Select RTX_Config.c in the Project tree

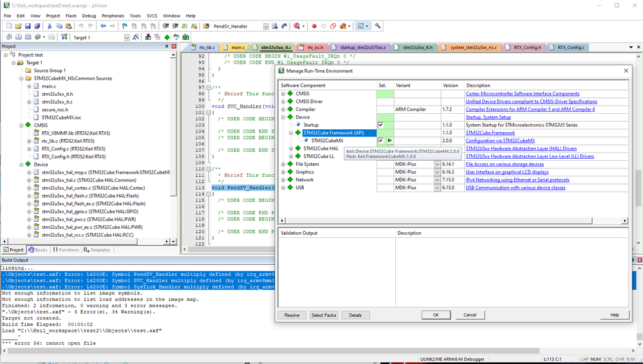pyautogui.click(x=73, y=149)
